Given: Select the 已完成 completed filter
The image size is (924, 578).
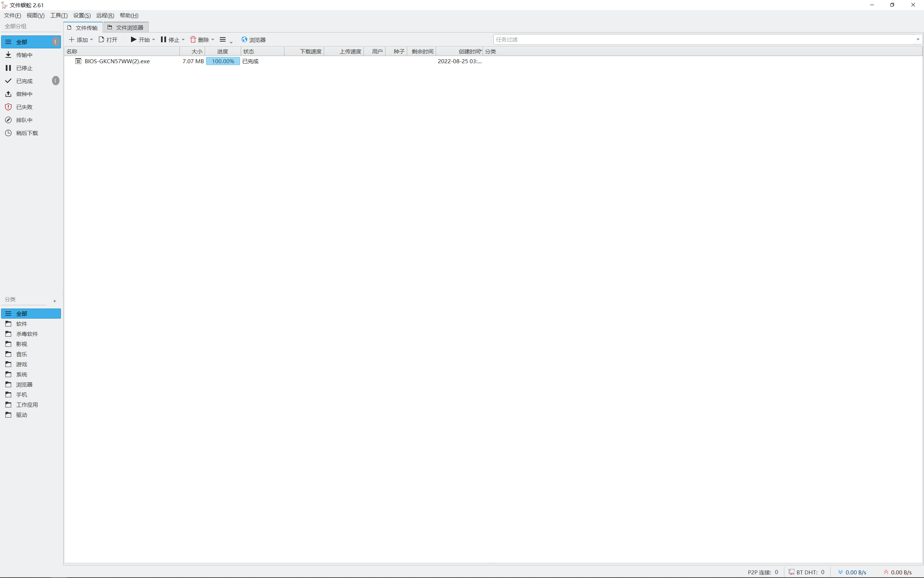Looking at the screenshot, I should (x=31, y=81).
